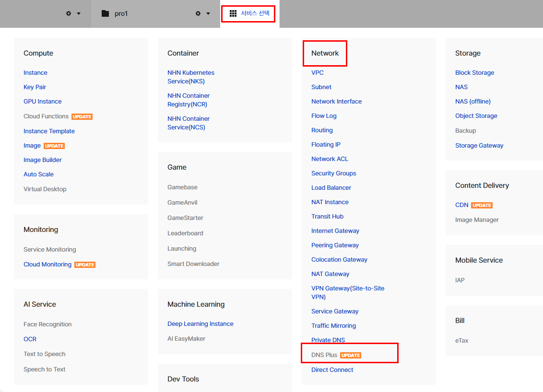
Task: Open Routing
Action: point(322,130)
